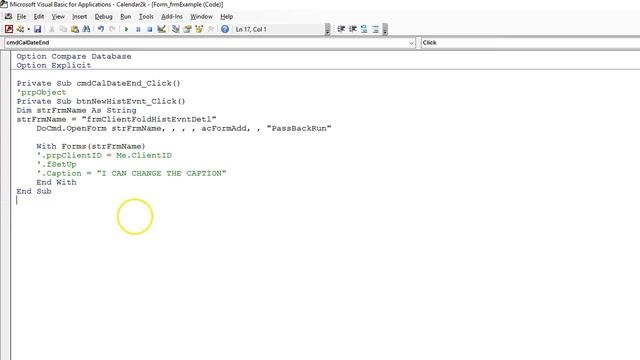Open Find with the binoculars icon
The image size is (640, 360).
tap(86, 29)
